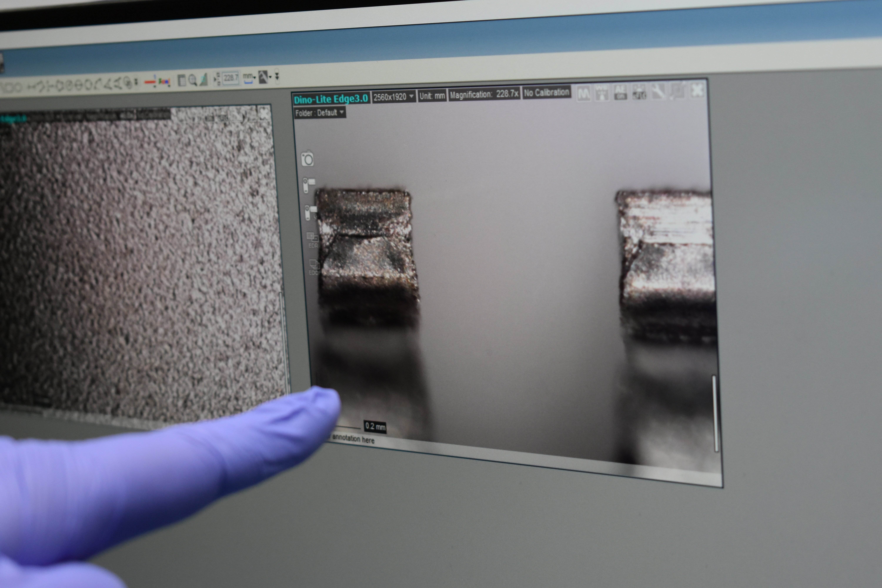The image size is (882, 588).
Task: Click the No Calibration label
Action: click(x=546, y=93)
